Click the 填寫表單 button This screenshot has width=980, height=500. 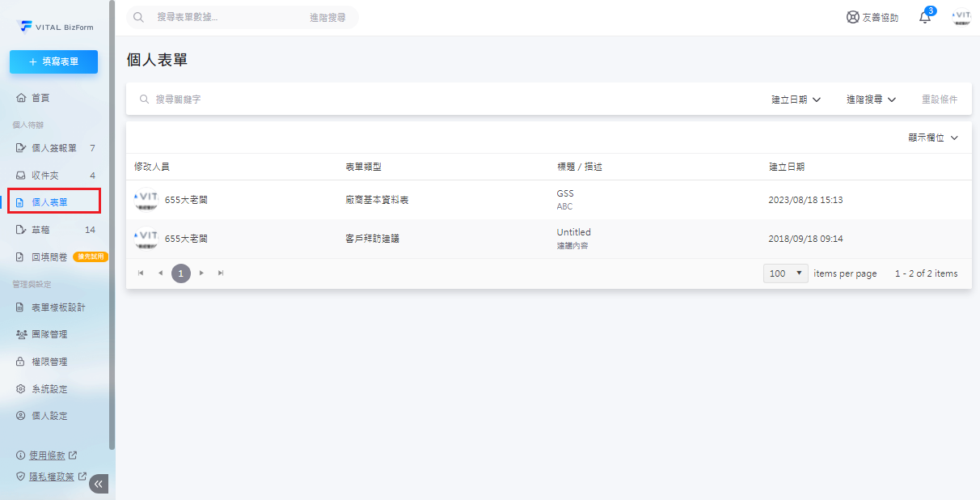(53, 61)
